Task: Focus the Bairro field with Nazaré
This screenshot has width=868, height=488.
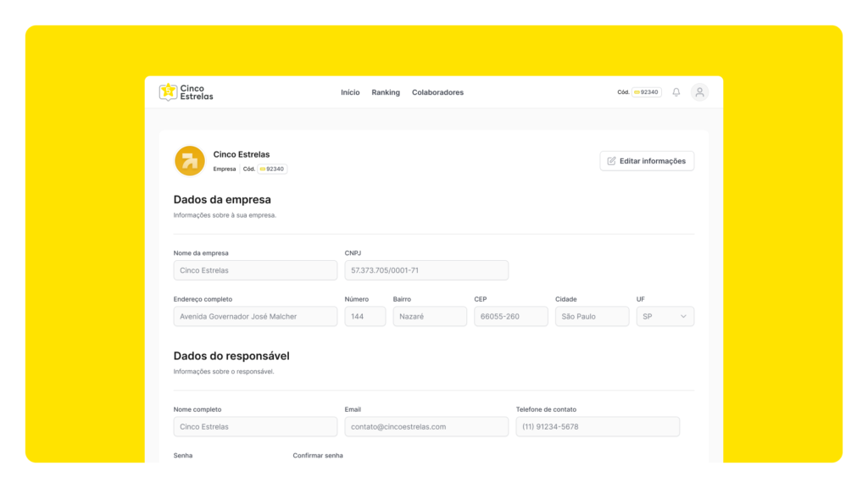Action: [430, 316]
